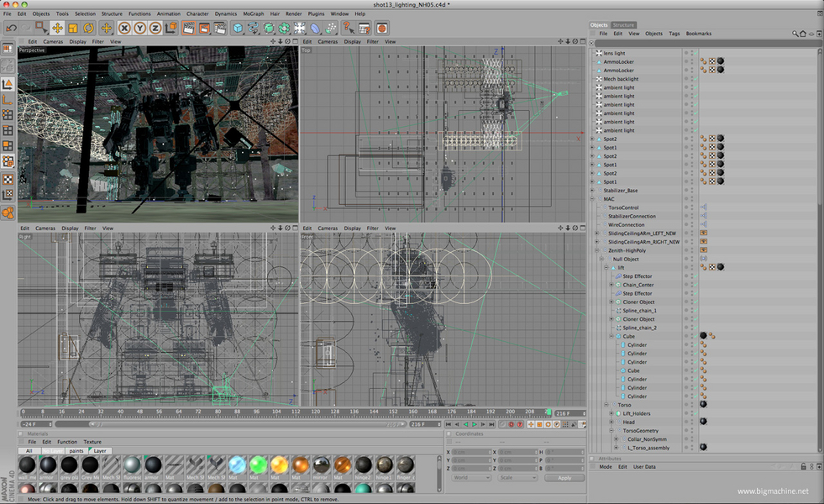Open the MoGraph menu
Viewport: 824px width, 504px height.
pyautogui.click(x=253, y=13)
